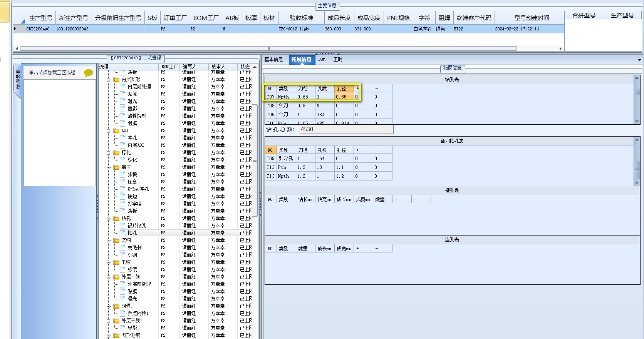
Task: Click the plus column in 槽孔表 header
Action: point(402,199)
